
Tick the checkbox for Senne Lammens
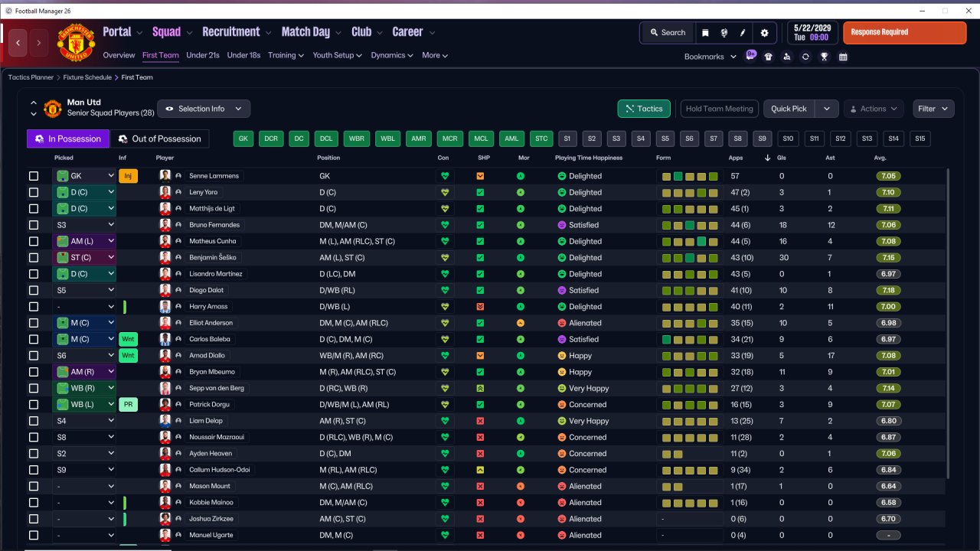[x=34, y=176]
